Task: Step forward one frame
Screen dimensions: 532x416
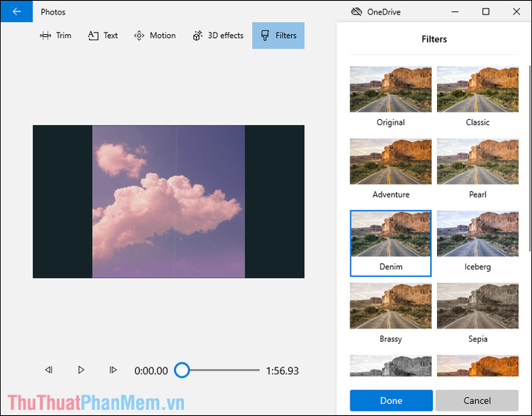Action: (113, 370)
